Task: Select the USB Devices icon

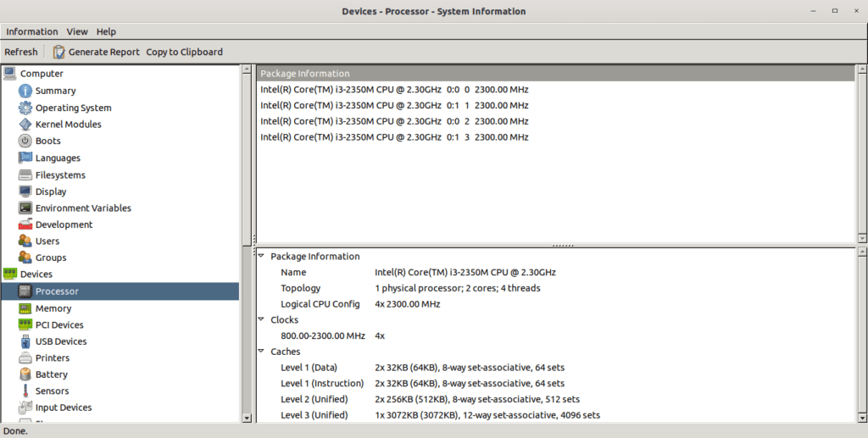Action: click(x=25, y=341)
